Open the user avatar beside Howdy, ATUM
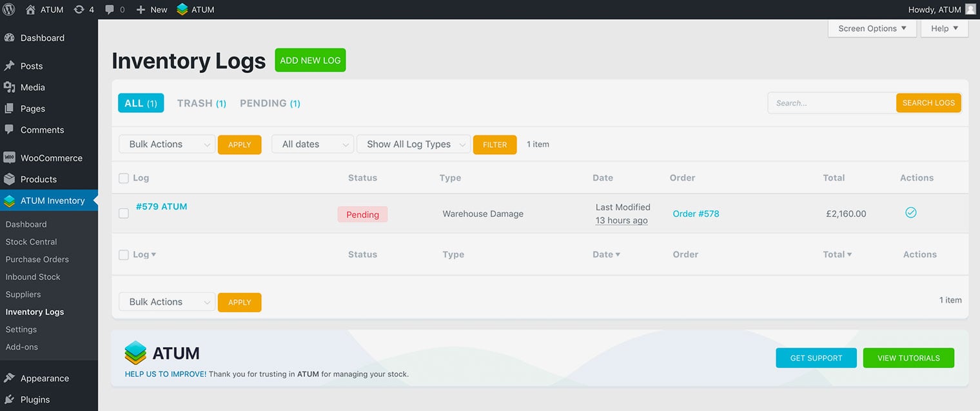The height and width of the screenshot is (411, 980). click(970, 10)
